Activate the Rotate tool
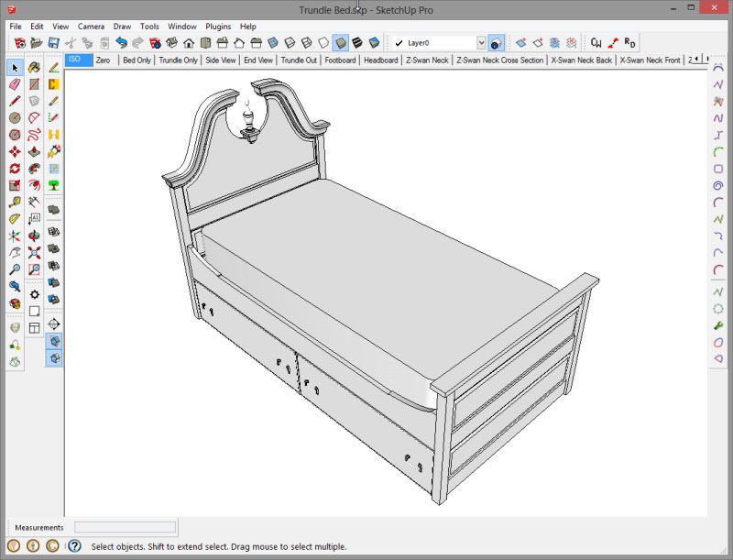The height and width of the screenshot is (560, 733). coord(15,169)
